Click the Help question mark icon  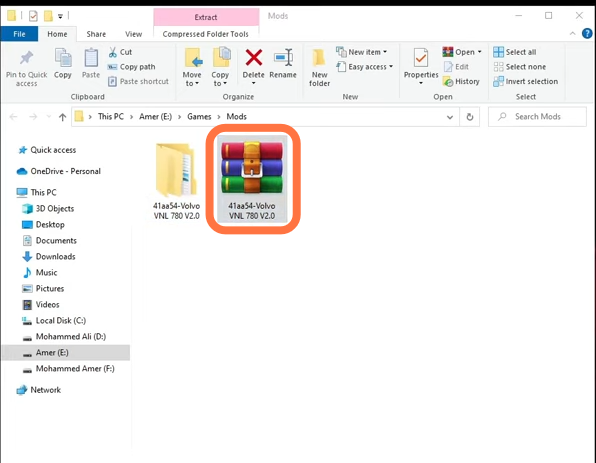point(587,33)
